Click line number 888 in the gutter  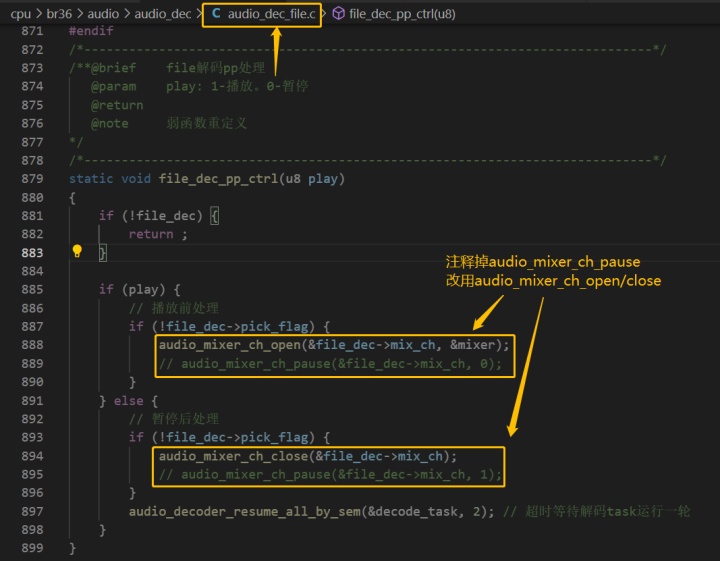(x=32, y=345)
